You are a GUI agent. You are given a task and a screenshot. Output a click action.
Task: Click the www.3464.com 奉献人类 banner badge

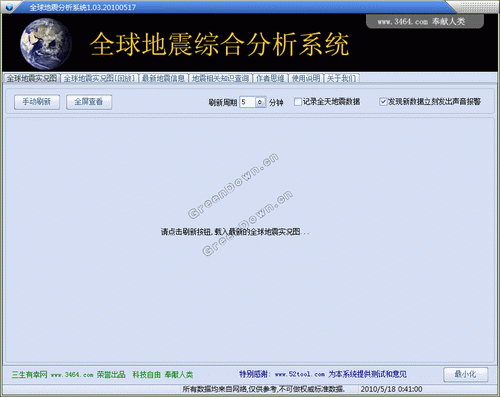pos(424,21)
